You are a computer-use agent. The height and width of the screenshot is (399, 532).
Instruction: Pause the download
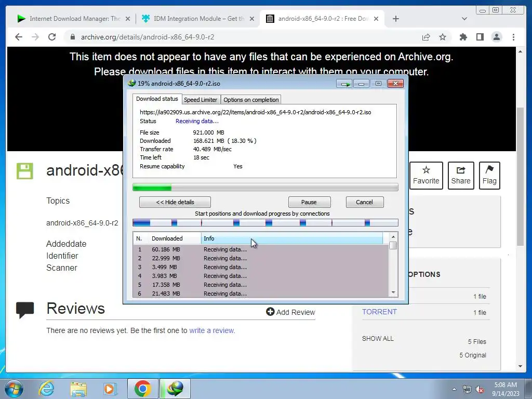(x=309, y=202)
